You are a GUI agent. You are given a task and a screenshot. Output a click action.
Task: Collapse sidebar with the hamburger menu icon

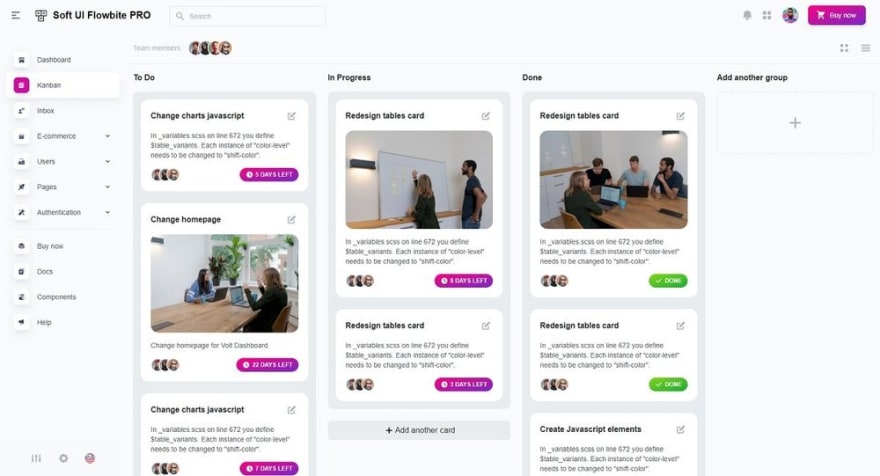[x=16, y=16]
